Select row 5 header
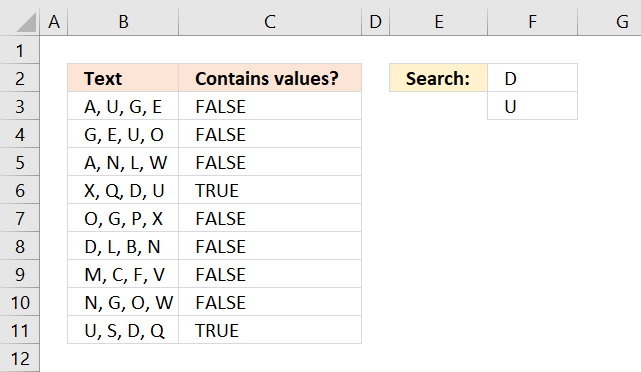 20,162
